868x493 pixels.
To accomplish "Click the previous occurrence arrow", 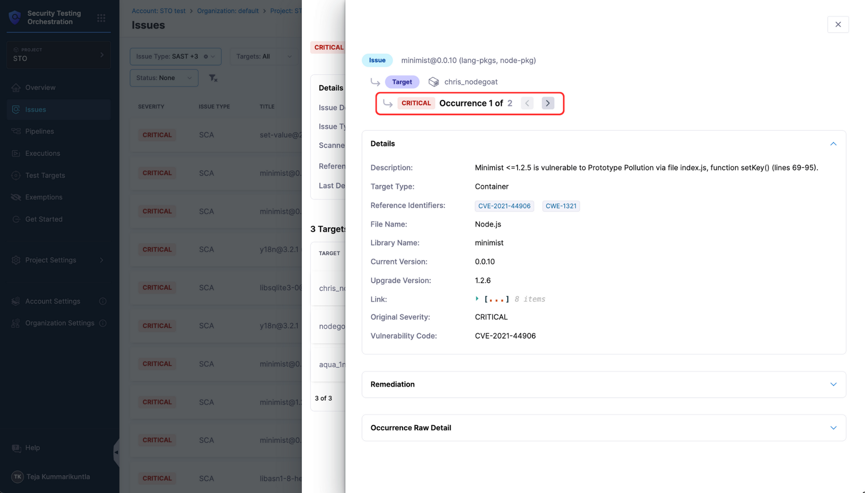I will (x=527, y=103).
